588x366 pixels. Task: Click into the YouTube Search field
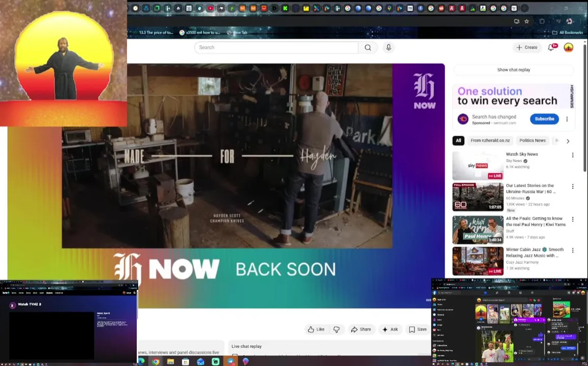(276, 48)
